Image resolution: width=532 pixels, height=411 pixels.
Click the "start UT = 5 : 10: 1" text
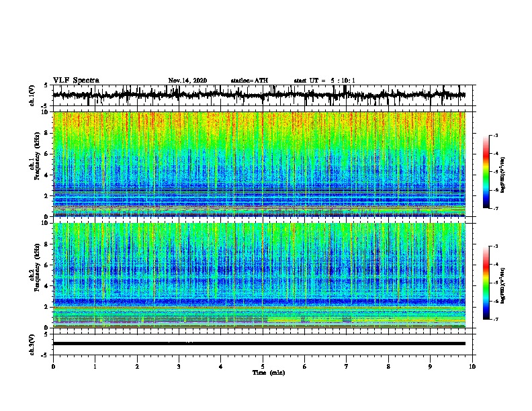pos(324,81)
